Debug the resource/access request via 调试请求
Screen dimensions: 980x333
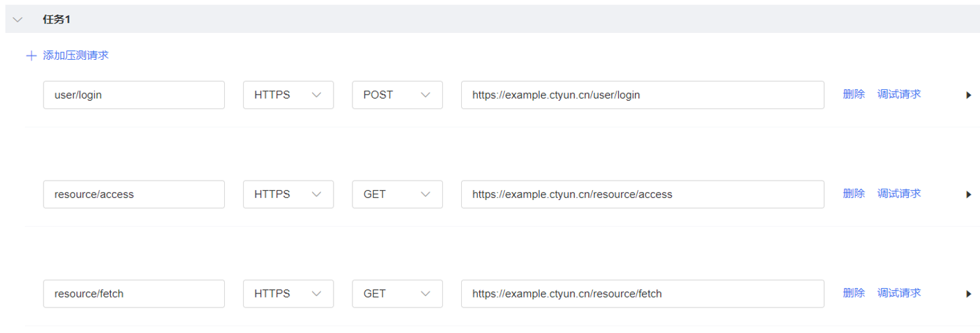pos(899,194)
